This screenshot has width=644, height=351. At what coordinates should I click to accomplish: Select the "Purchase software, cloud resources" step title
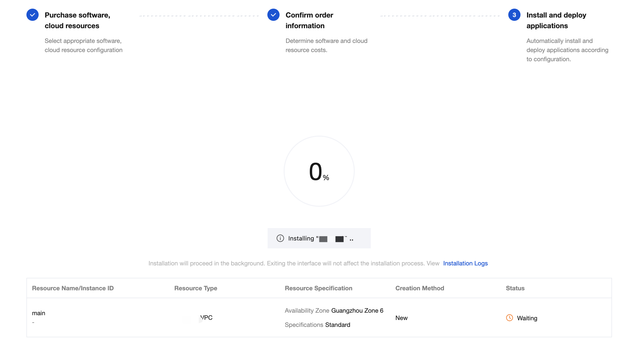click(x=78, y=20)
